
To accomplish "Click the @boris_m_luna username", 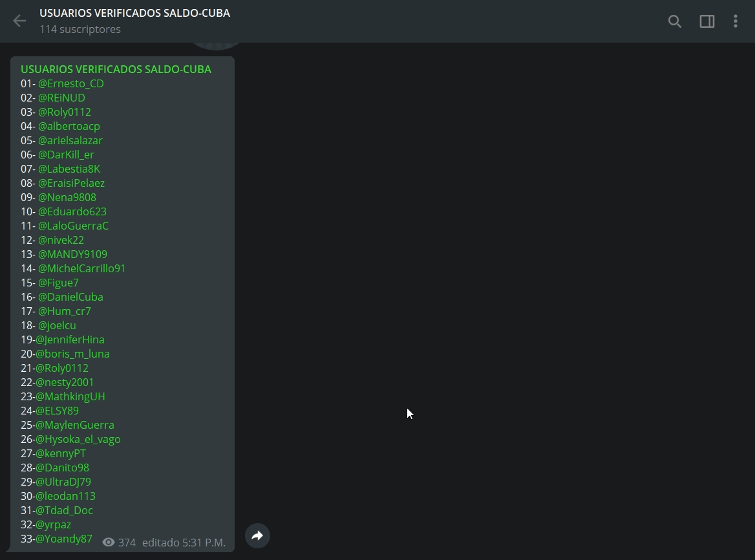I will 72,354.
